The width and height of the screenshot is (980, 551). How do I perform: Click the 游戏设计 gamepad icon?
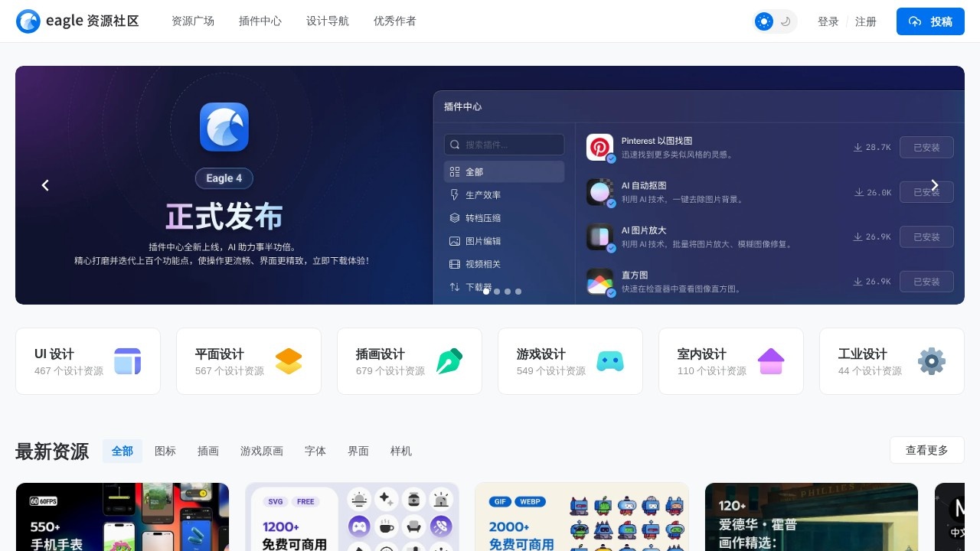(610, 361)
